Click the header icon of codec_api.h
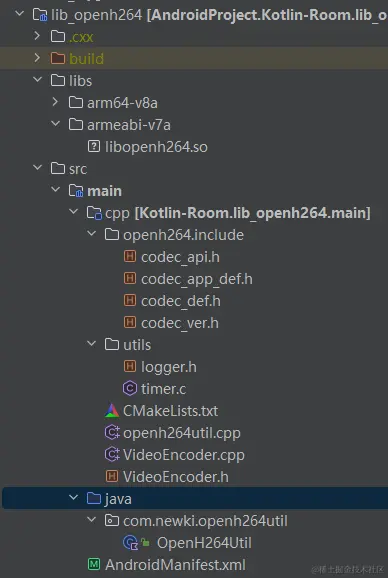 pos(130,257)
